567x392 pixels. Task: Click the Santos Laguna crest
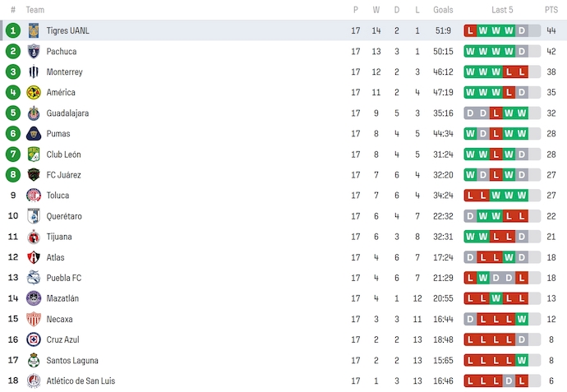pyautogui.click(x=34, y=360)
